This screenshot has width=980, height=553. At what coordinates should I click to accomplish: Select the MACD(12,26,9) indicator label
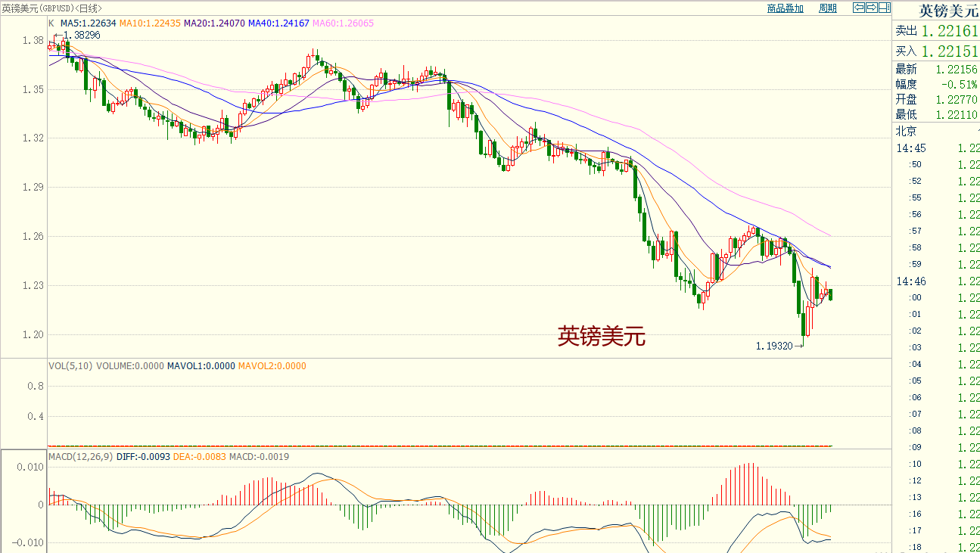click(81, 457)
